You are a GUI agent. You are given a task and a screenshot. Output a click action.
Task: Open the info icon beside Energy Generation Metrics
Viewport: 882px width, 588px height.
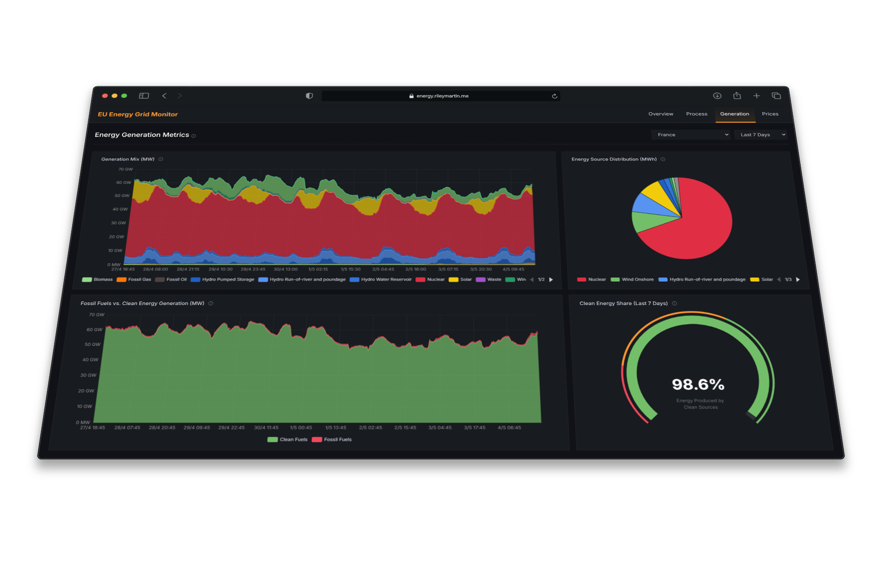(x=194, y=136)
